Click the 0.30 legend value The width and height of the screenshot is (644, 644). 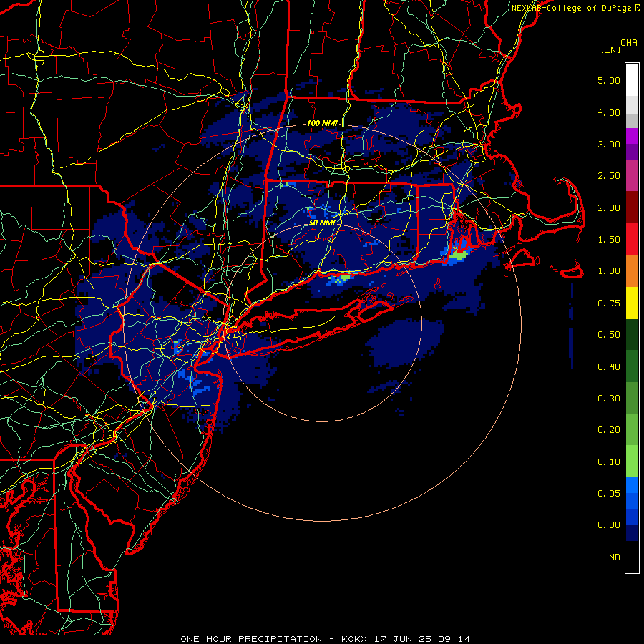click(609, 399)
